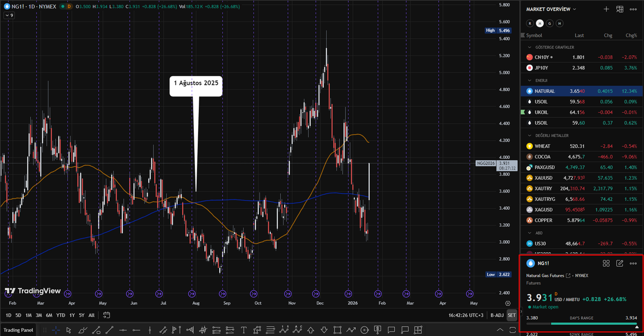644x336 pixels.
Task: Select the circle shape tool
Action: coord(364,330)
